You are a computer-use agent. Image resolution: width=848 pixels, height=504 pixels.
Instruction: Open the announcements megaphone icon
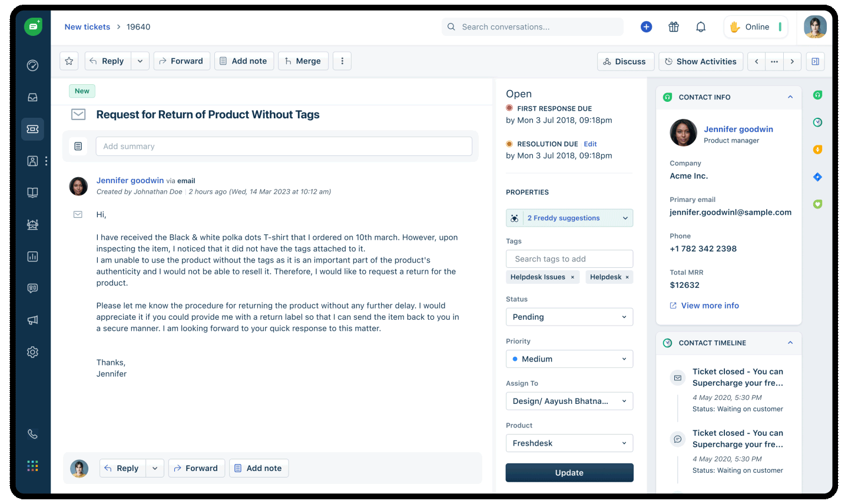(32, 320)
